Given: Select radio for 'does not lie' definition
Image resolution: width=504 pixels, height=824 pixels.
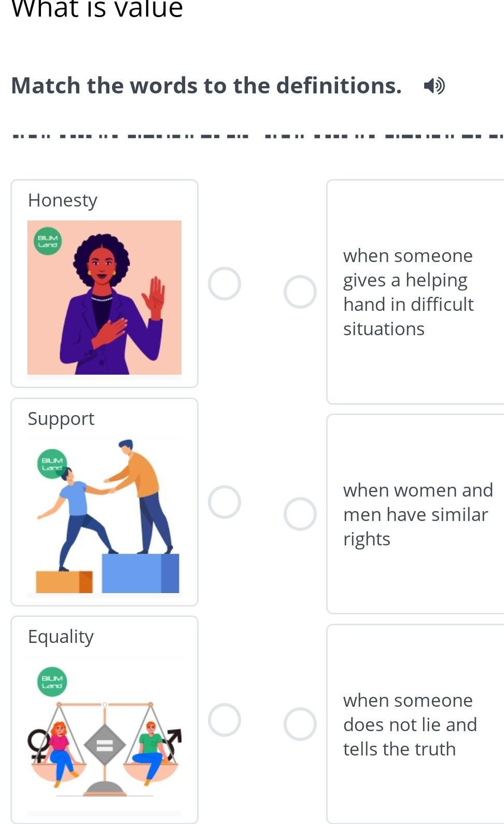Looking at the screenshot, I should (300, 724).
